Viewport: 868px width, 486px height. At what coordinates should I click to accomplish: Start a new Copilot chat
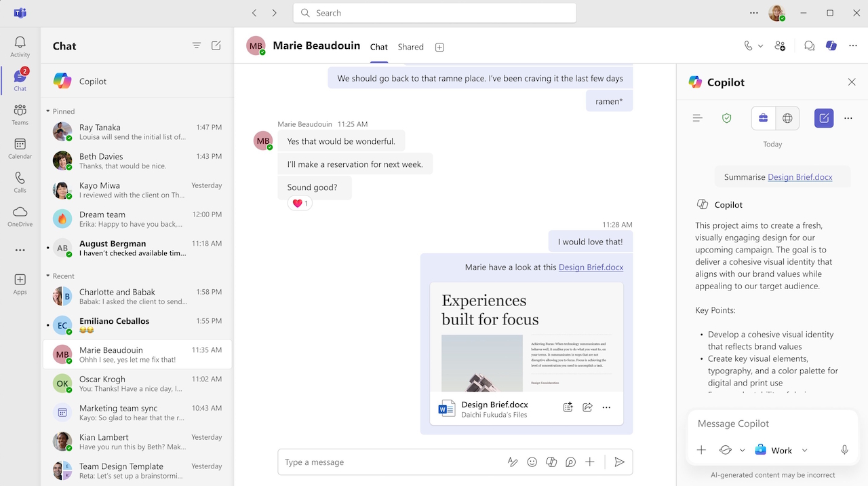click(824, 118)
